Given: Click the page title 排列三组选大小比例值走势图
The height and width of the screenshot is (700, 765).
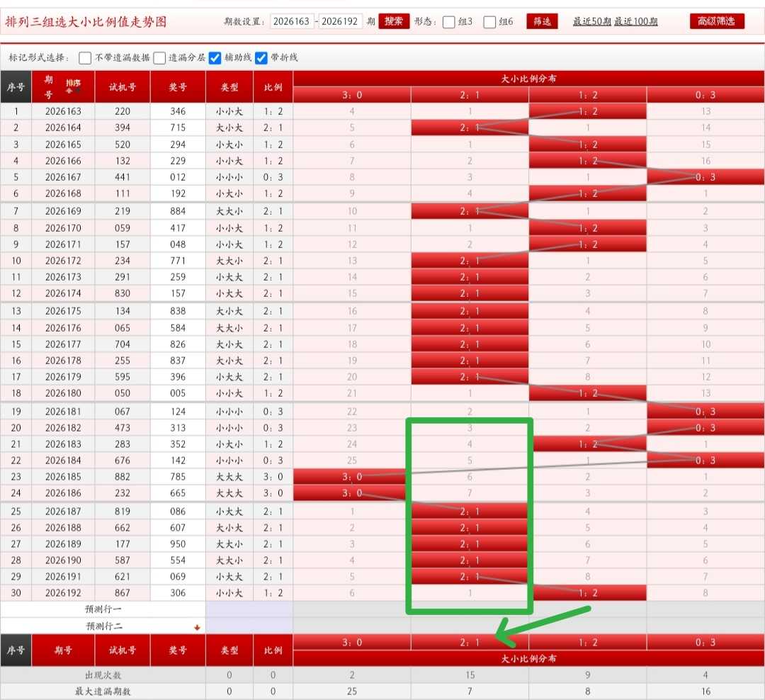Looking at the screenshot, I should pyautogui.click(x=86, y=22).
